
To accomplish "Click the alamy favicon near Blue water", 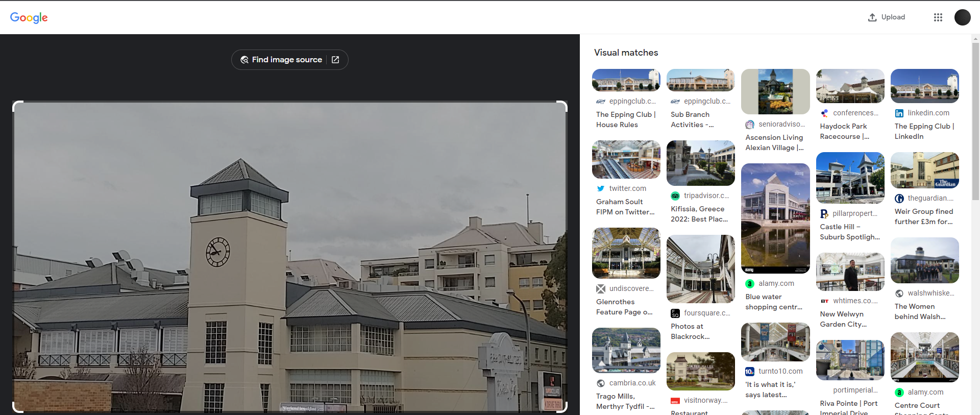I will pyautogui.click(x=750, y=283).
